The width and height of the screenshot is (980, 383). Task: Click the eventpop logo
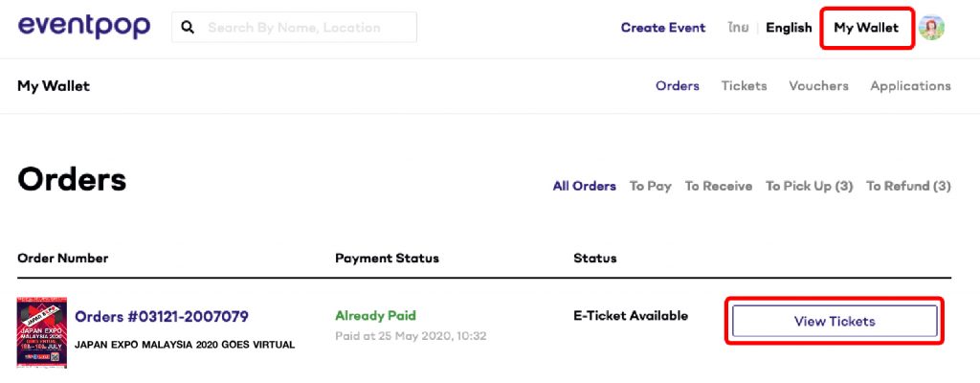[84, 27]
